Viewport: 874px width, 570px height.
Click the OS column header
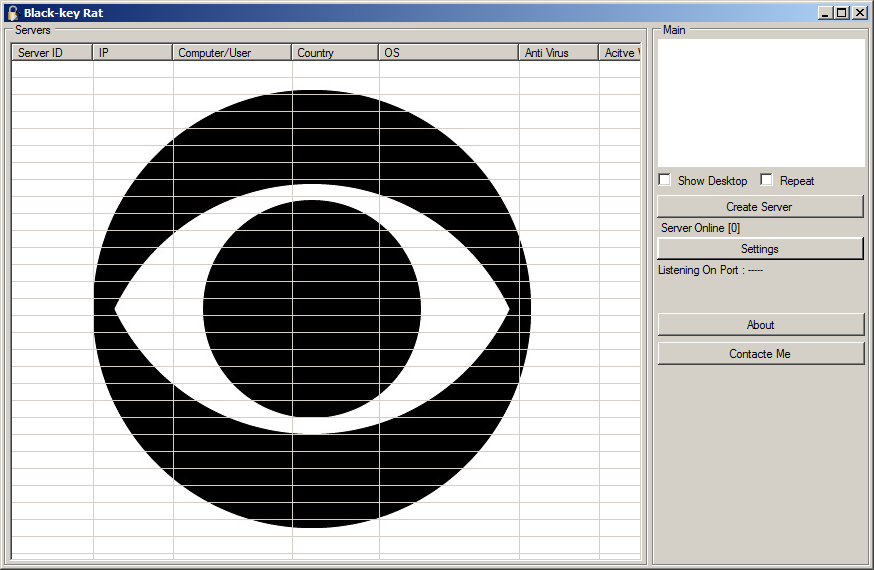point(448,53)
